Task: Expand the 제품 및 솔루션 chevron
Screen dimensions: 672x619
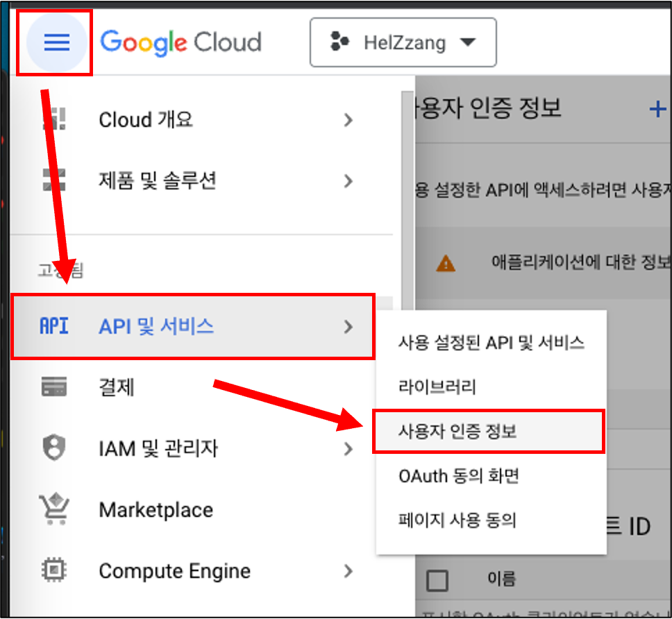Action: click(x=348, y=181)
